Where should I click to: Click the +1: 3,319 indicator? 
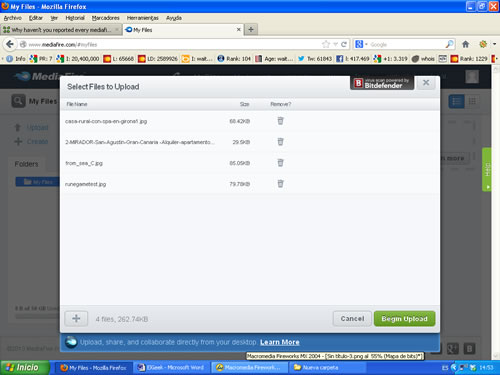click(x=390, y=59)
